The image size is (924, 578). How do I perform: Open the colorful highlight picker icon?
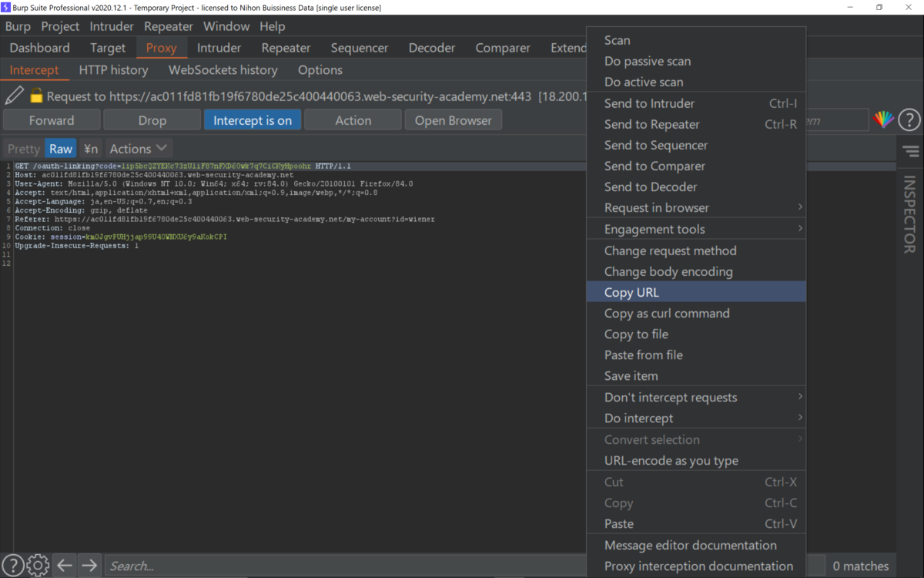click(x=884, y=119)
